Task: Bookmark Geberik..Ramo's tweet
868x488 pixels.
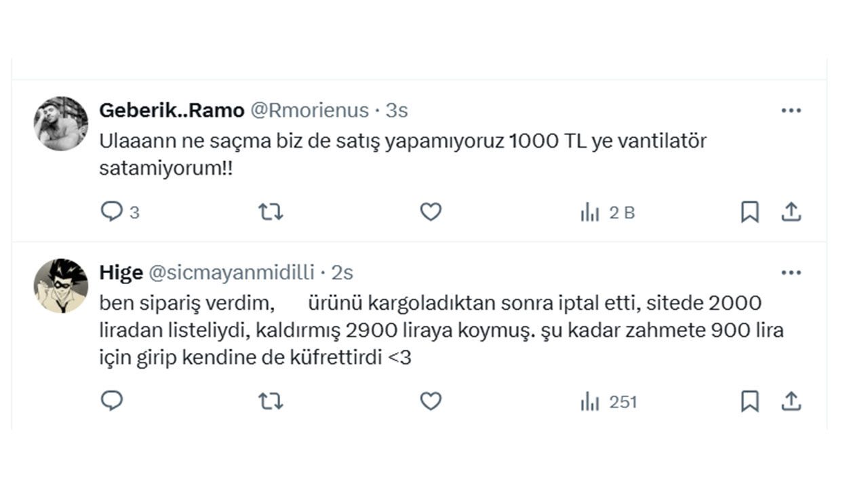Action: coord(749,212)
